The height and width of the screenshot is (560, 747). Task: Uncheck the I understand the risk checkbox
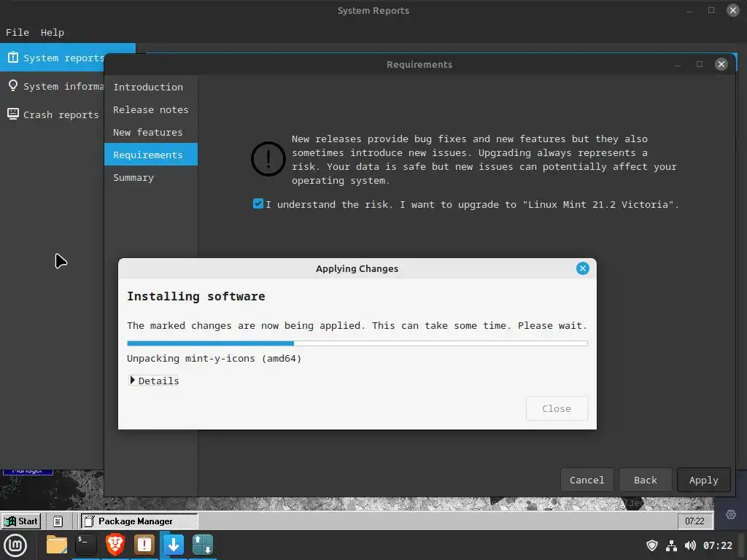coord(258,204)
